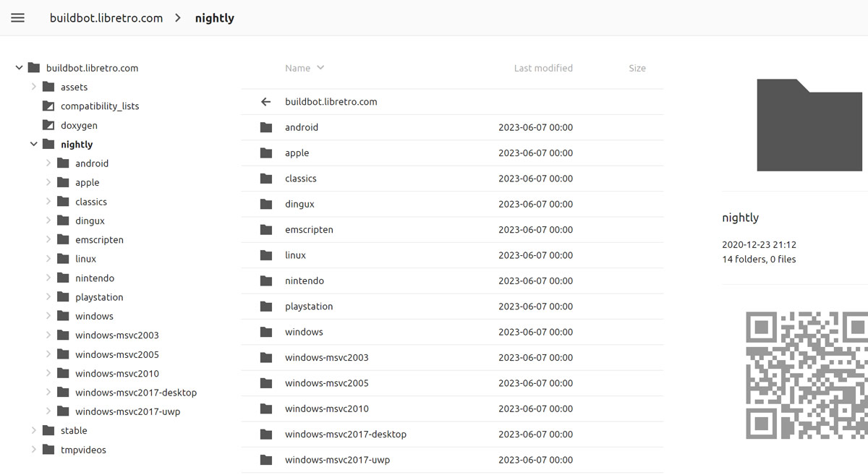The width and height of the screenshot is (868, 475).
Task: Select tmpvideos in the folder tree
Action: [x=83, y=450]
